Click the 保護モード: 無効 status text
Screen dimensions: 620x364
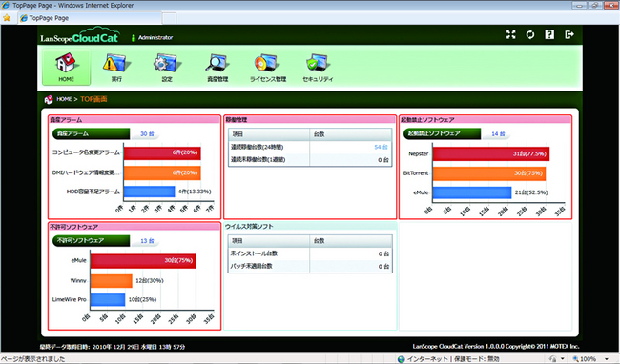coord(477,359)
